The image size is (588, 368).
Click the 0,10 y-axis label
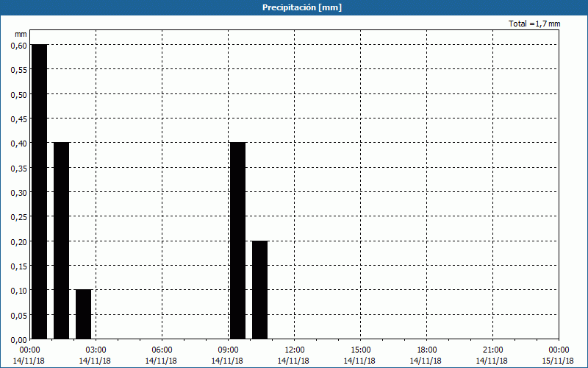click(x=19, y=291)
